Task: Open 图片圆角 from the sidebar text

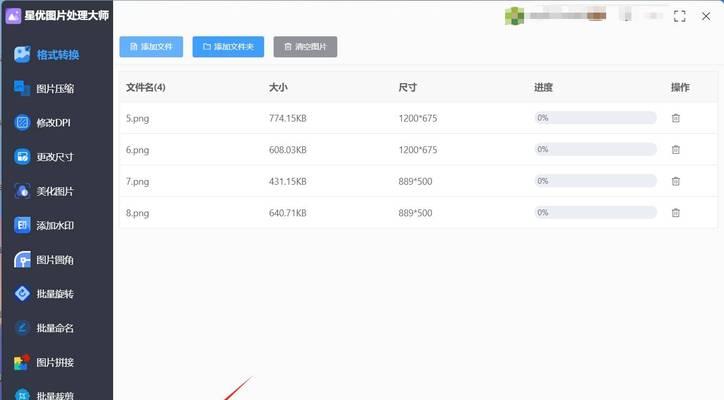Action: [x=55, y=260]
